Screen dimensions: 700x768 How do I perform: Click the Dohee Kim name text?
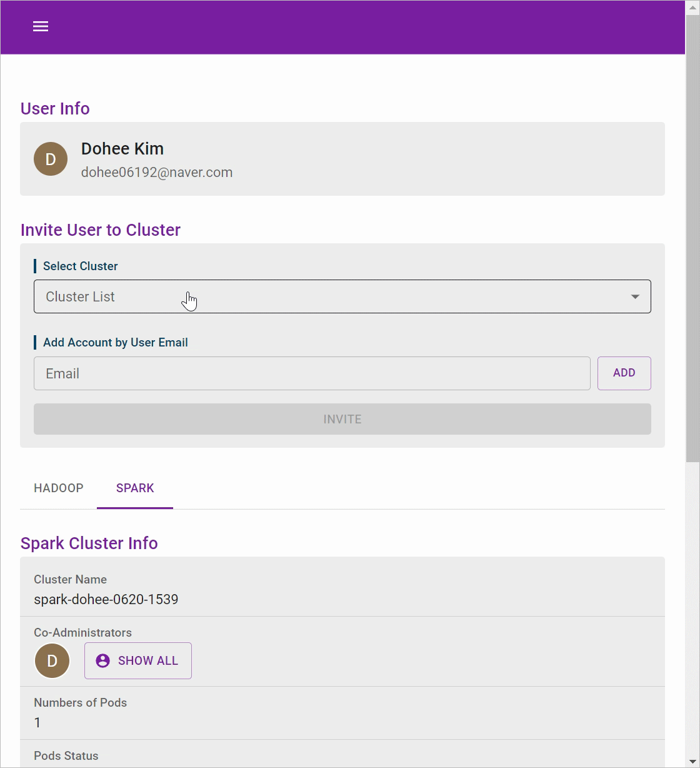click(122, 149)
